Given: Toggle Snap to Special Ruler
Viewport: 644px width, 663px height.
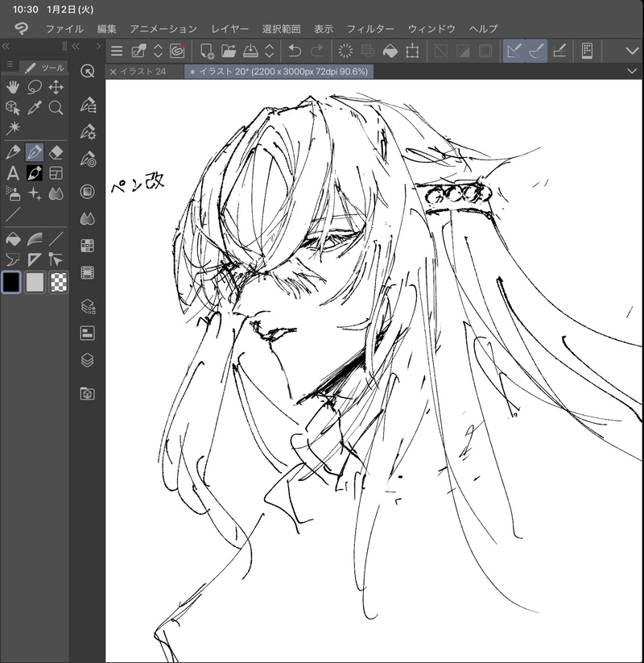Looking at the screenshot, I should coord(536,51).
